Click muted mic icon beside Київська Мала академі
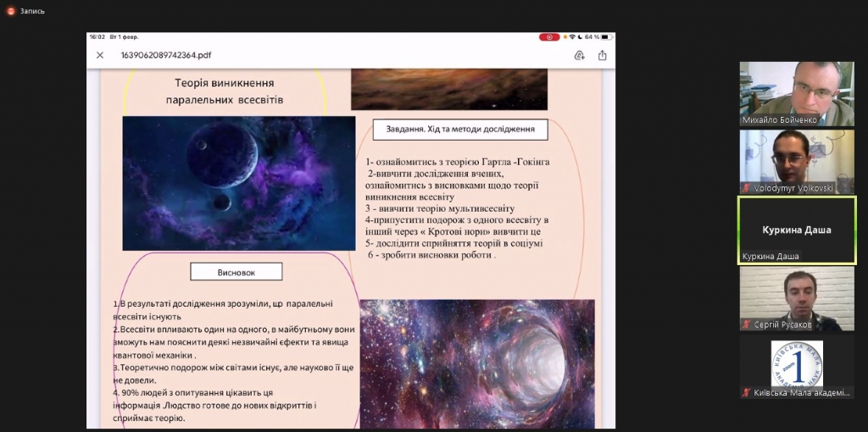 tap(746, 393)
